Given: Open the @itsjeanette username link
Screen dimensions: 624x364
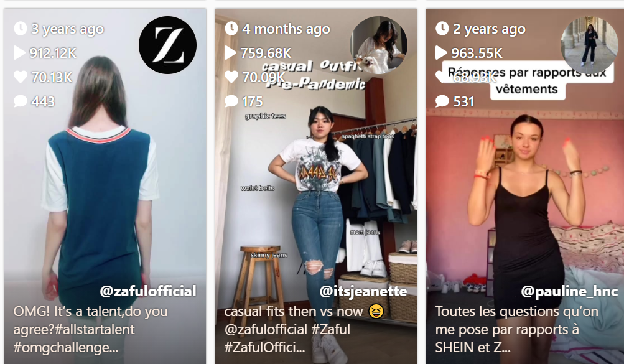Looking at the screenshot, I should tap(363, 291).
